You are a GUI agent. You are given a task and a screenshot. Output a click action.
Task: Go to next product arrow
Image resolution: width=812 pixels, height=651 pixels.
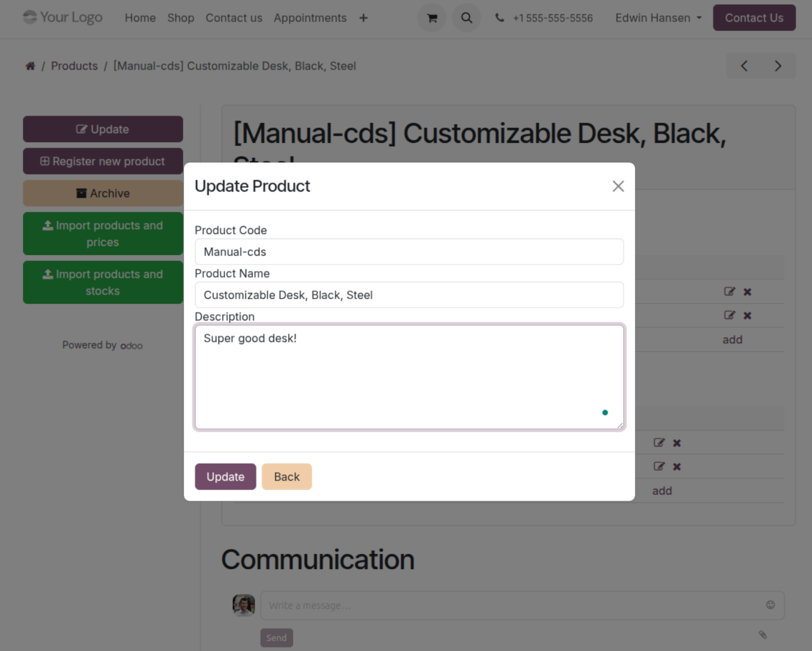tap(778, 66)
